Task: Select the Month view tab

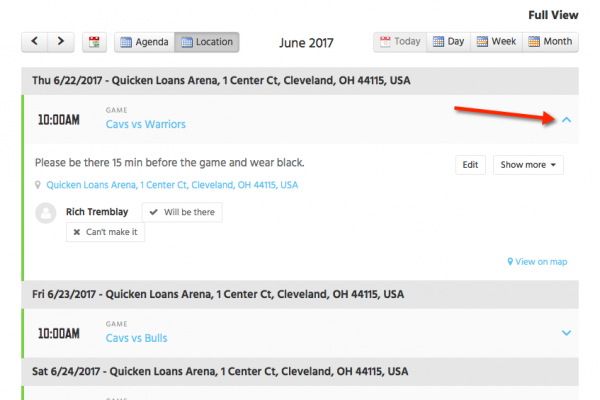Action: [x=551, y=42]
